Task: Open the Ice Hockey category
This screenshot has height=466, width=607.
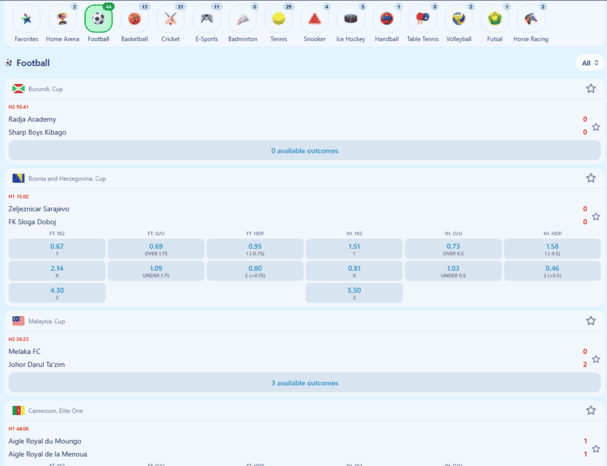Action: (350, 20)
